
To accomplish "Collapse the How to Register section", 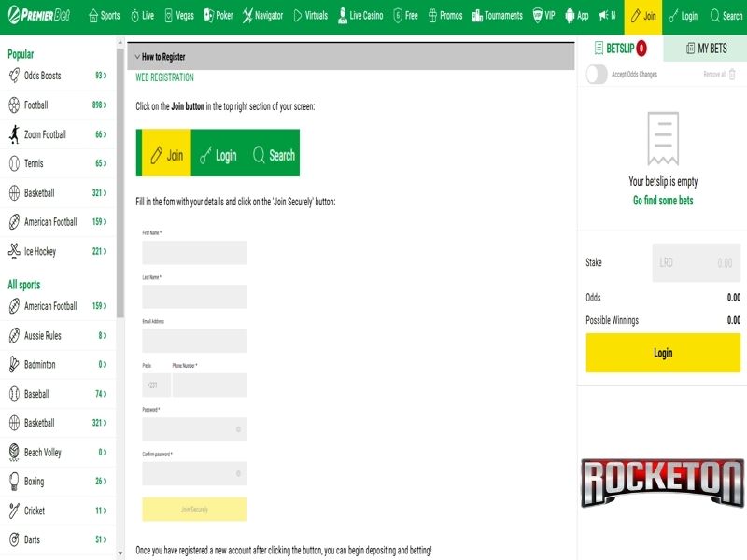I will click(351, 57).
